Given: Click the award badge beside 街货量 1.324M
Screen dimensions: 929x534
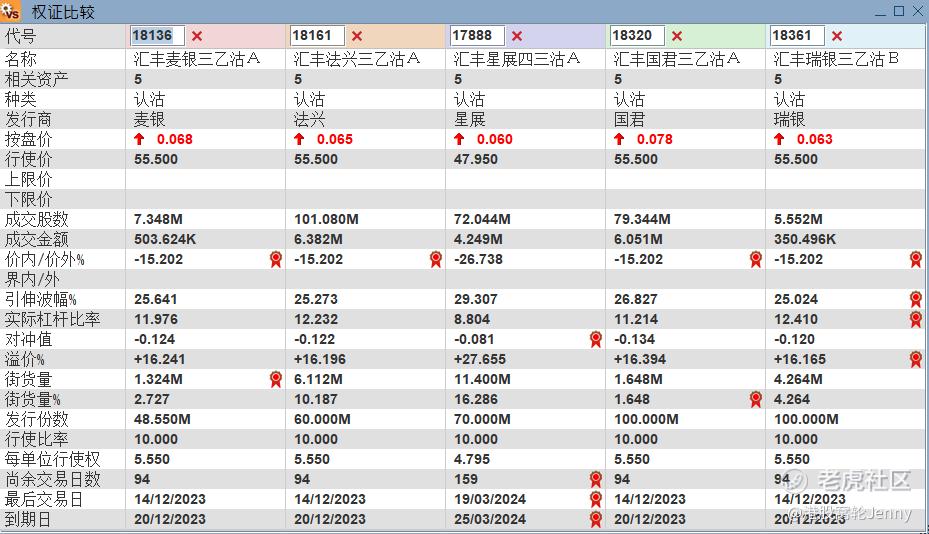Looking at the screenshot, I should click(276, 379).
